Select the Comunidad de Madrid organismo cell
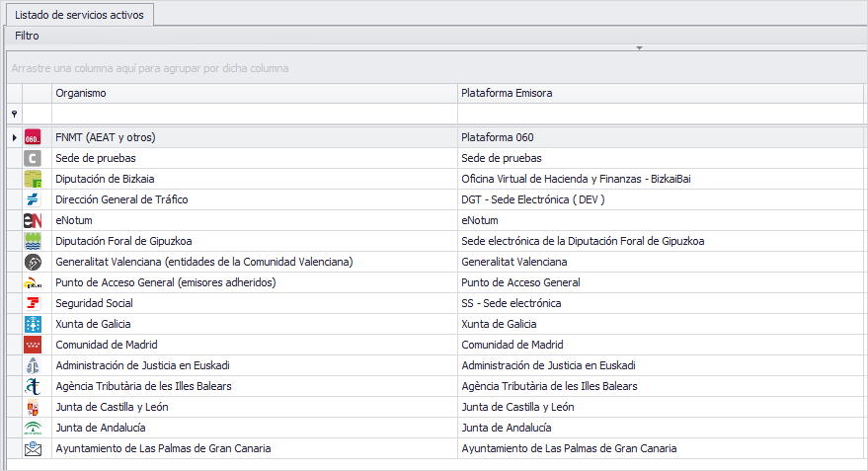Image resolution: width=868 pixels, height=471 pixels. 255,345
